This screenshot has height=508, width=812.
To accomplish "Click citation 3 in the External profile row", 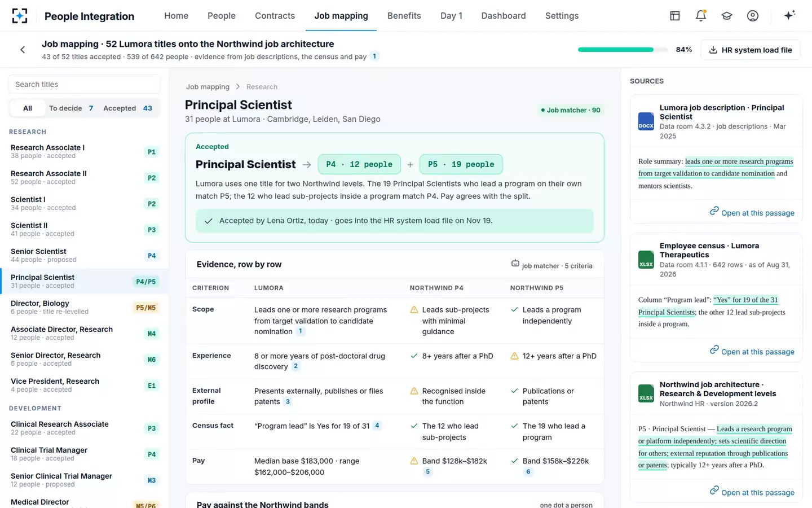I will tap(288, 402).
